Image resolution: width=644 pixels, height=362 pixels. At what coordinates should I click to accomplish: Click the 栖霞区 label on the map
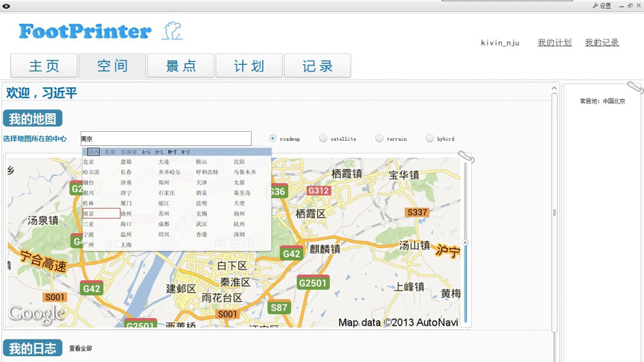click(x=310, y=214)
